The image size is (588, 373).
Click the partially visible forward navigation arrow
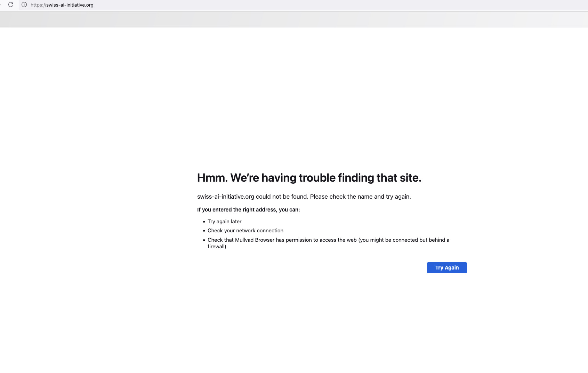point(1,5)
